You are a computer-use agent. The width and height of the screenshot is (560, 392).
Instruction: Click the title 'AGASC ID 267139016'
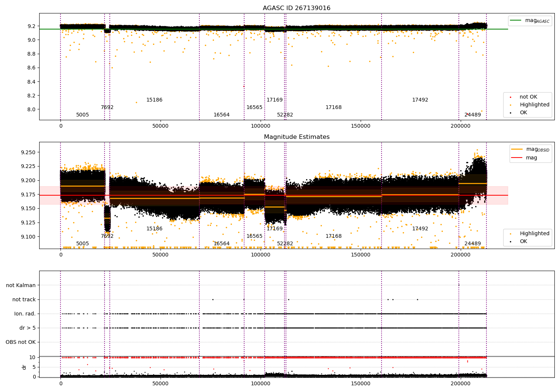tap(296, 8)
